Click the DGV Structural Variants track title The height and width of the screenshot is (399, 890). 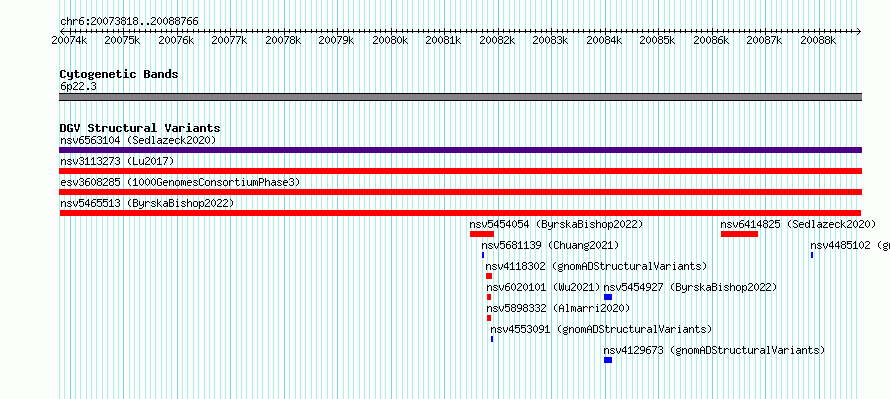click(140, 128)
